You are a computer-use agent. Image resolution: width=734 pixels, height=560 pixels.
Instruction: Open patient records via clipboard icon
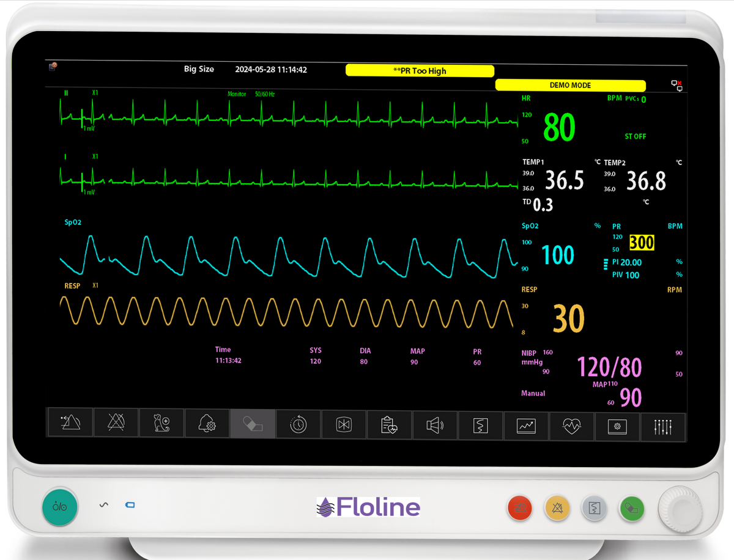pos(389,423)
